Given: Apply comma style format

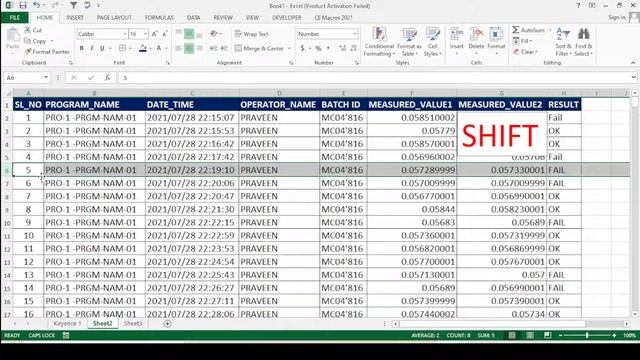Looking at the screenshot, I should coord(328,48).
